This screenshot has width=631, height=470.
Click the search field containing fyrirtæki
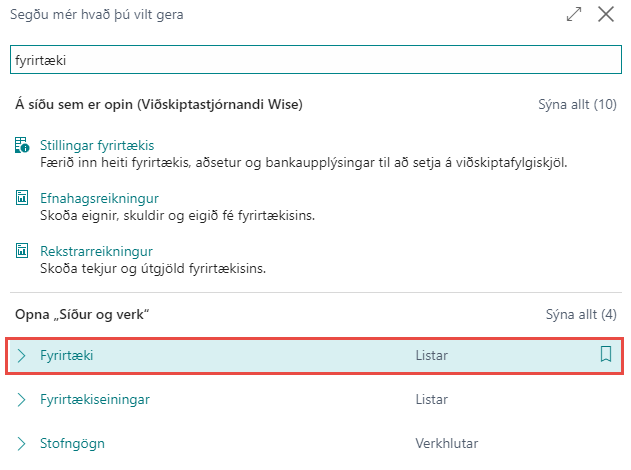pos(314,60)
